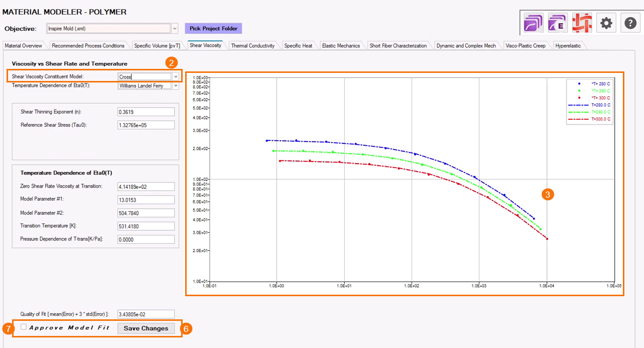This screenshot has height=348, width=644.
Task: Open the Short Fiber Characterization tab
Action: click(398, 46)
